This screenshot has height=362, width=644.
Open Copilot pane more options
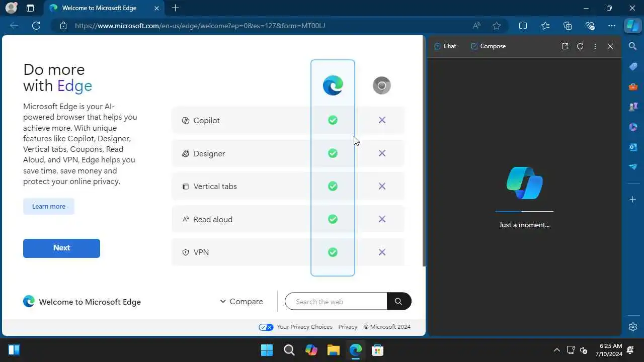point(595,46)
